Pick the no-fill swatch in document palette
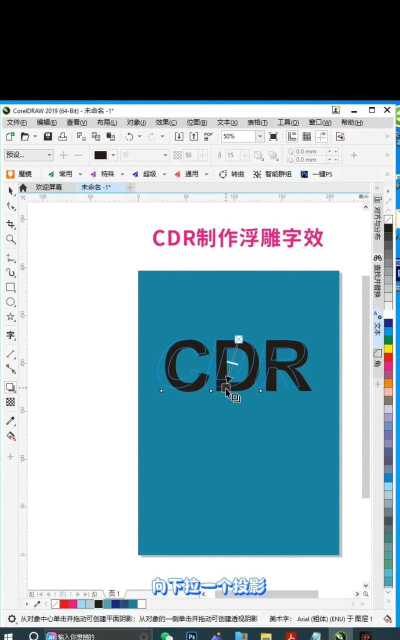The height and width of the screenshot is (640, 400). click(x=55, y=604)
